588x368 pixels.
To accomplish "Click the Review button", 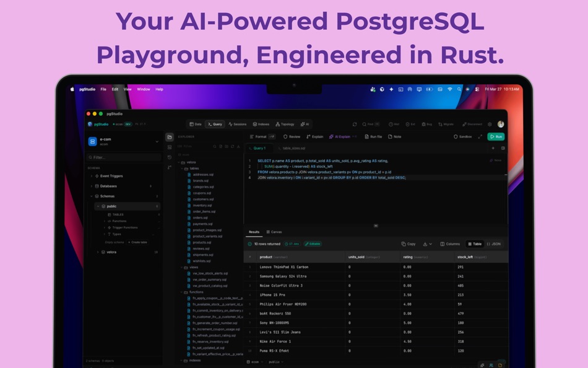I will coord(292,137).
